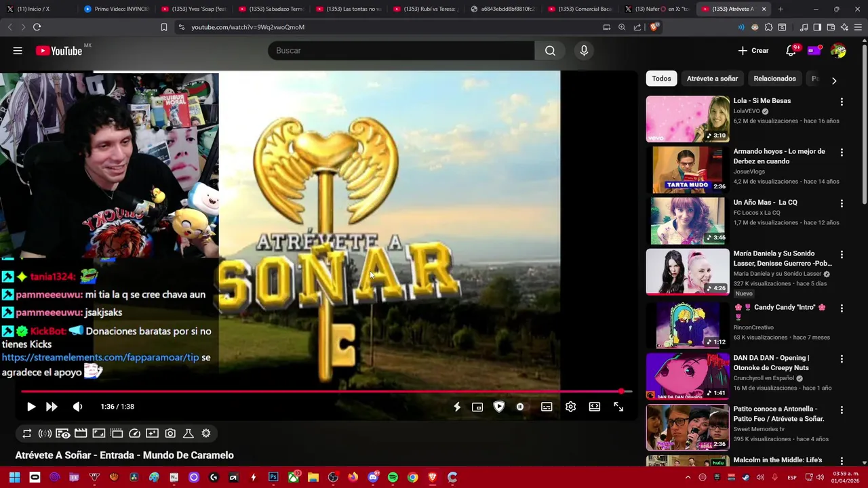Screen dimensions: 868x488
Task: Open Brave Shields lion icon
Action: 653,27
